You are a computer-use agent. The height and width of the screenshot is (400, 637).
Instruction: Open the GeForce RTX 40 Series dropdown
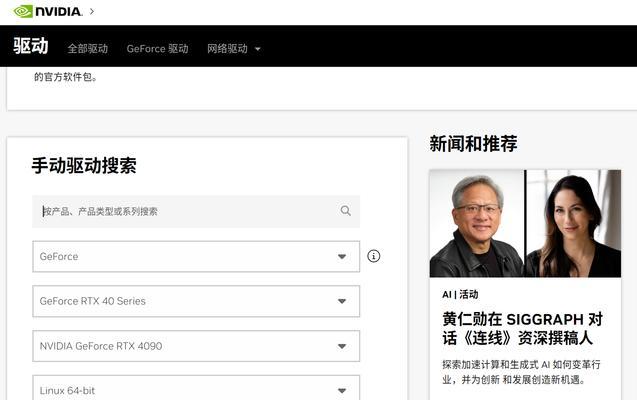[196, 301]
